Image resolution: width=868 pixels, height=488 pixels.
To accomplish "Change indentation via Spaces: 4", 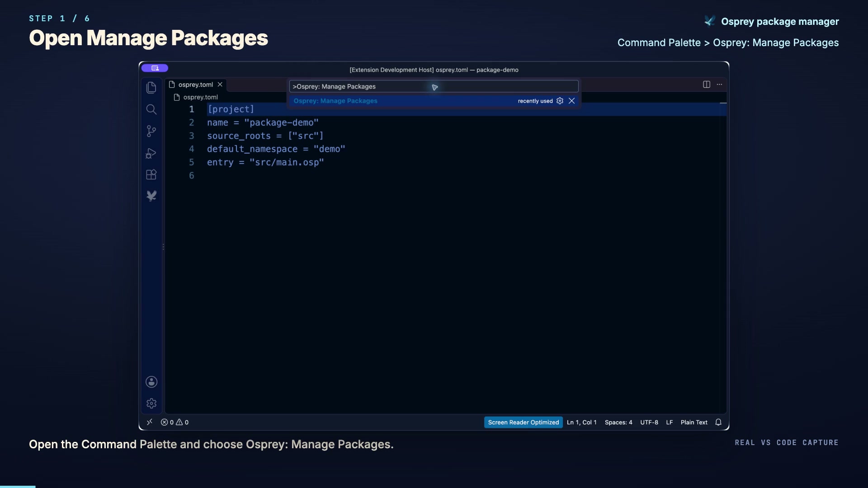I will coord(618,422).
